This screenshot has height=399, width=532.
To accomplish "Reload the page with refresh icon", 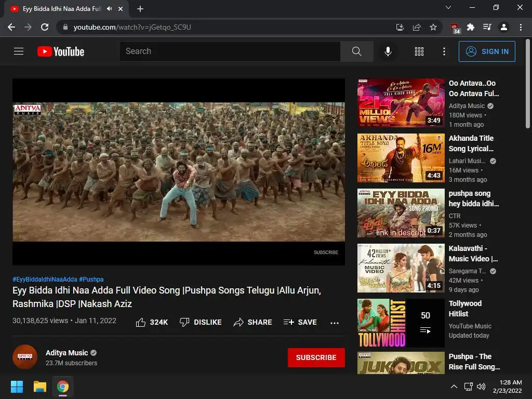I will 45,27.
